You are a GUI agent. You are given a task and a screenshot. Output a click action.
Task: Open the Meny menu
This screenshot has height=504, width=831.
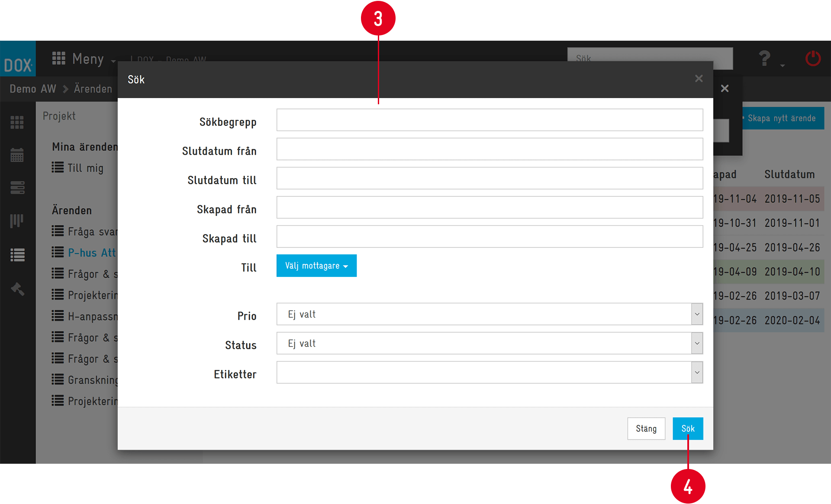pyautogui.click(x=84, y=59)
